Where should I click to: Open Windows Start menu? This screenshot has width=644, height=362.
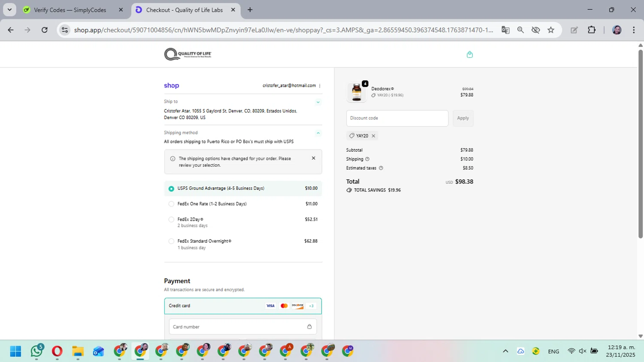[x=15, y=351]
